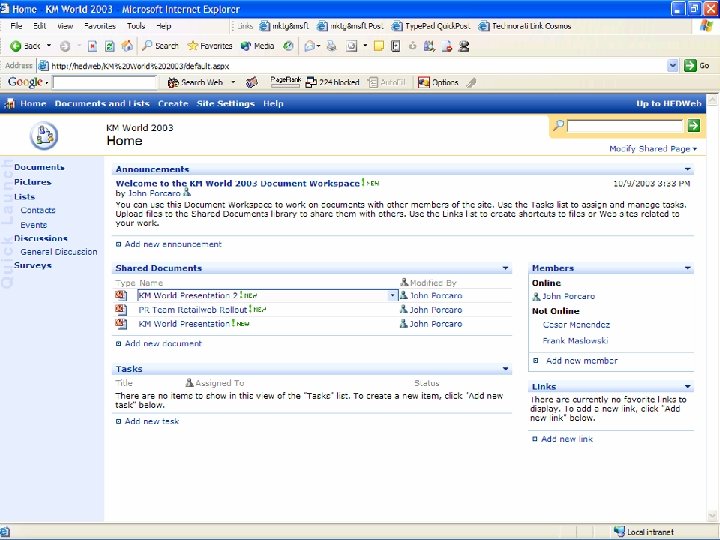Click in the site search text box
Screen dimensions: 720x540
(625, 125)
